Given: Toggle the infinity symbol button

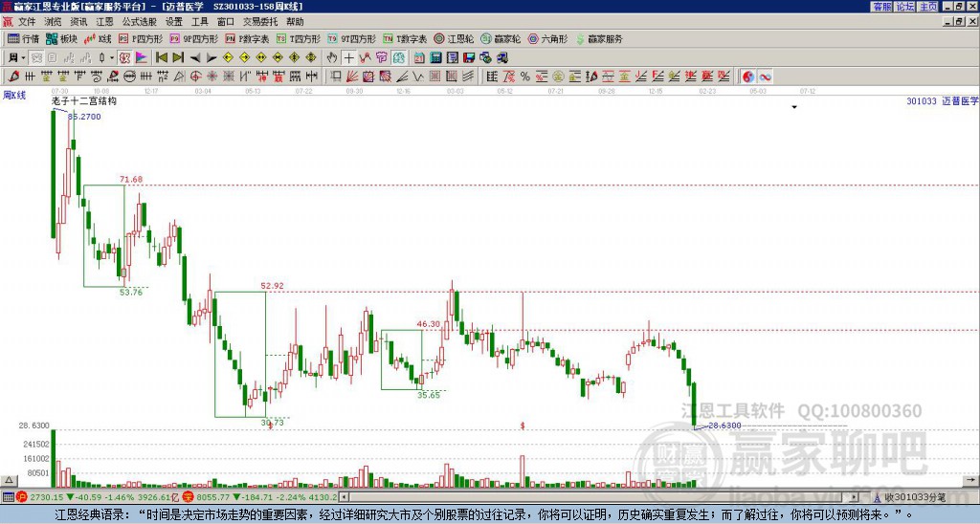Looking at the screenshot, I should (x=765, y=76).
